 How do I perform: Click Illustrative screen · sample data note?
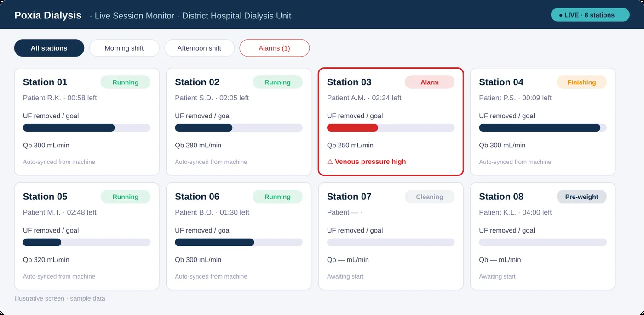click(60, 298)
